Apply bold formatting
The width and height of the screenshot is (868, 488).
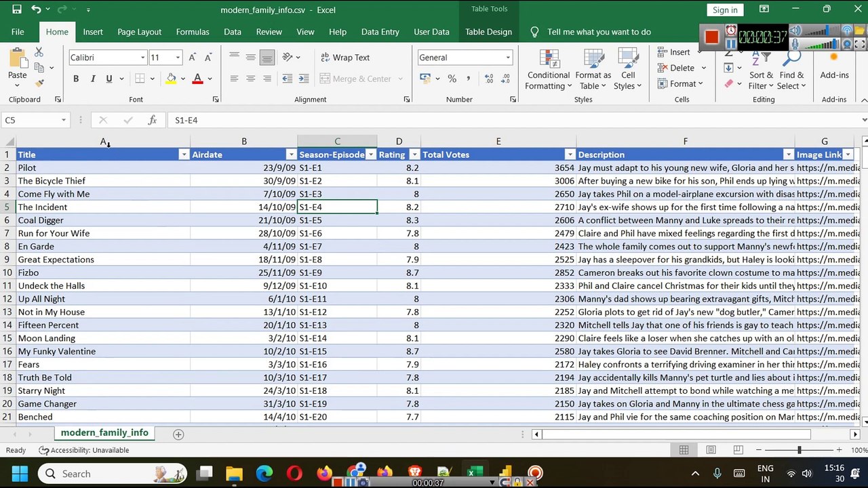[x=76, y=79]
